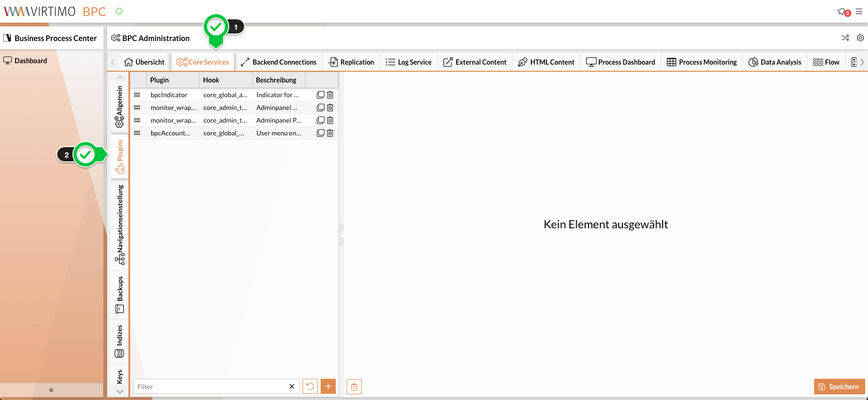Open the Navigationseinstellung vertical tab
Viewport: 868px width, 400px height.
click(120, 224)
